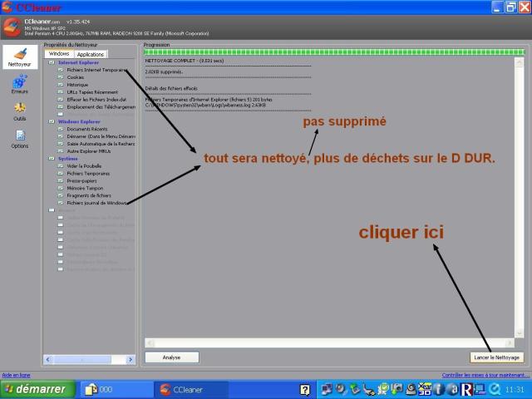
Task: Click the results pane up scroll arrow
Action: click(x=520, y=62)
